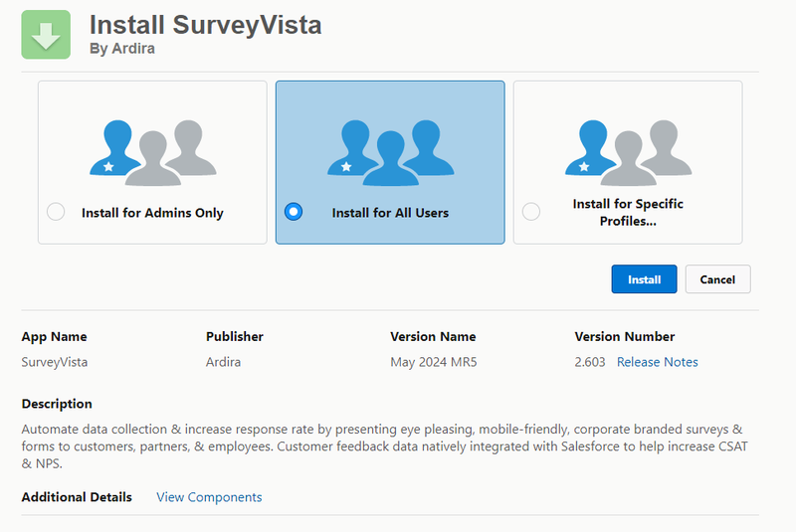
Task: Select the Install for Admins Only radio button
Action: [56, 212]
